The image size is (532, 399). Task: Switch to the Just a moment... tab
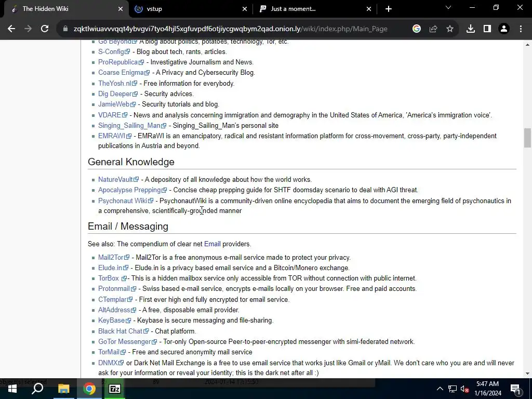[x=315, y=9]
